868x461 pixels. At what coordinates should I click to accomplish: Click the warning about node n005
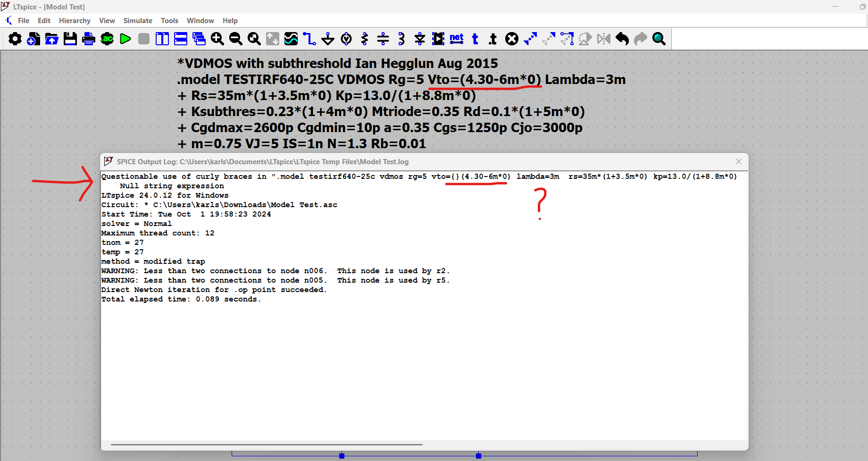(275, 280)
